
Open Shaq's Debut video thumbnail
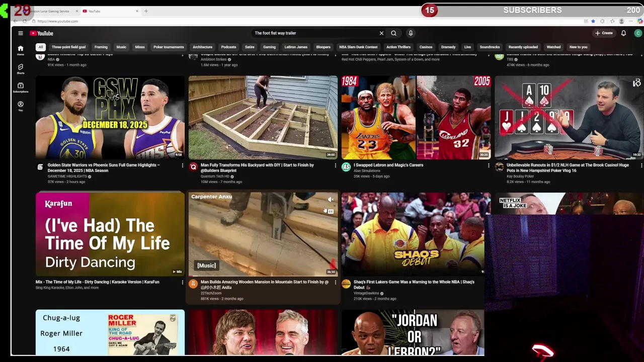pyautogui.click(x=413, y=234)
